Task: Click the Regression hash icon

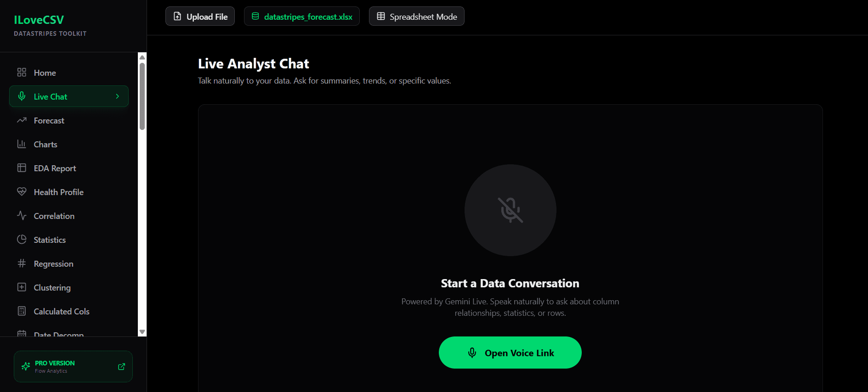Action: click(22, 263)
